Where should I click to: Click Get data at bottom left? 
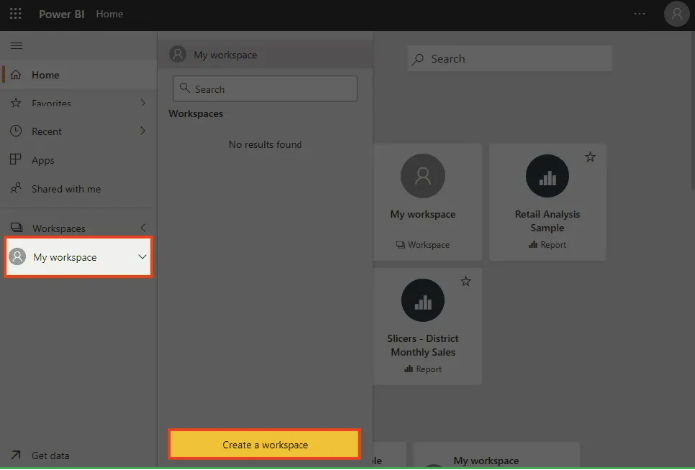[x=50, y=455]
